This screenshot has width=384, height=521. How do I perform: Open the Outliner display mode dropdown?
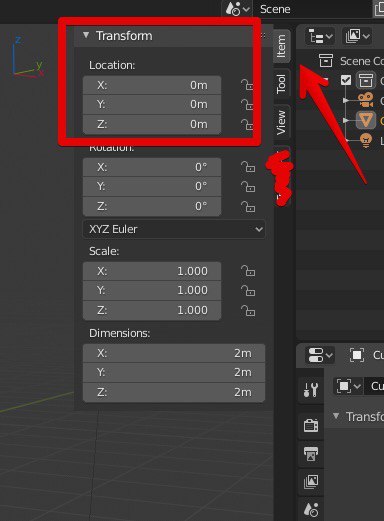click(357, 36)
